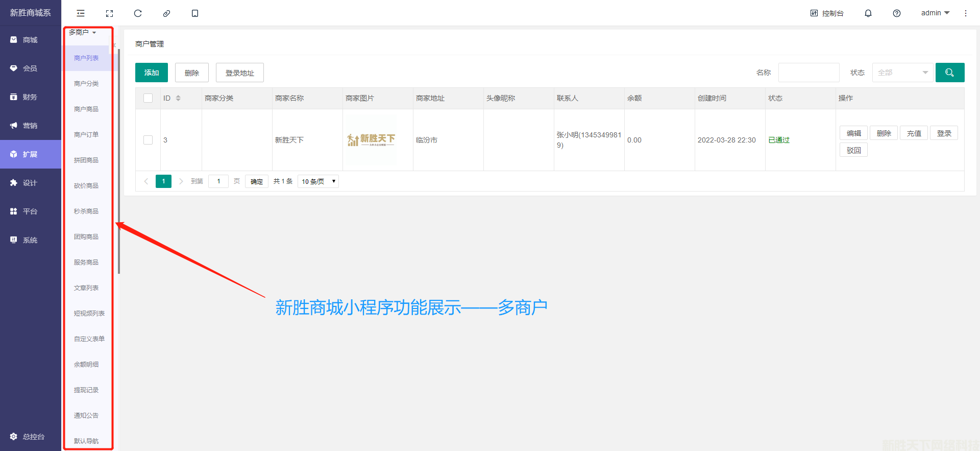The height and width of the screenshot is (451, 980).
Task: Click 充值 button for 新胜天下 merchant
Action: pos(914,133)
